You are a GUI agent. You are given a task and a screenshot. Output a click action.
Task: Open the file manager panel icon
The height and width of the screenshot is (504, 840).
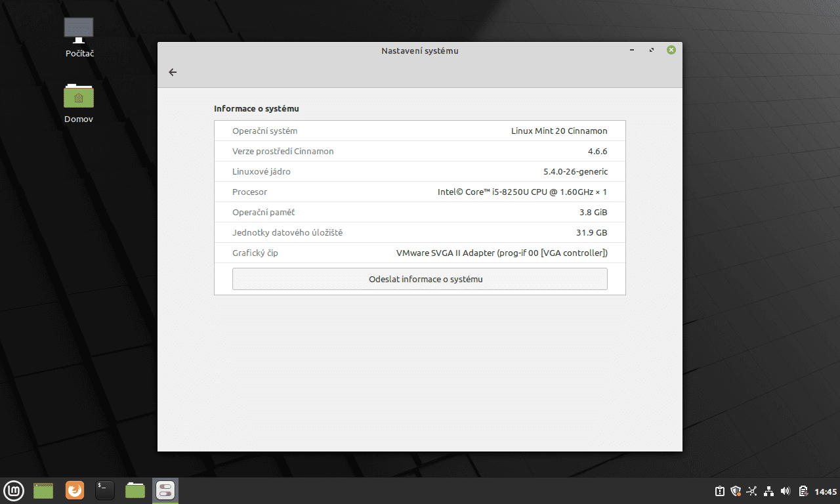click(x=135, y=490)
